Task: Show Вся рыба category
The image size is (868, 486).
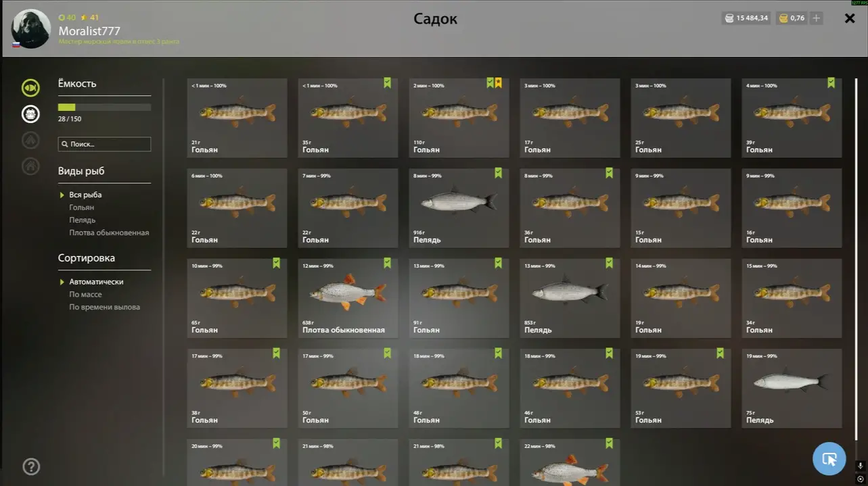Action: coord(85,195)
